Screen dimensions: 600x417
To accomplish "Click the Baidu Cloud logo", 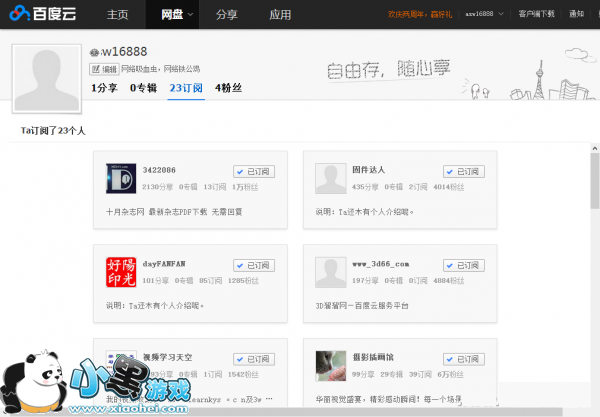I will (42, 14).
